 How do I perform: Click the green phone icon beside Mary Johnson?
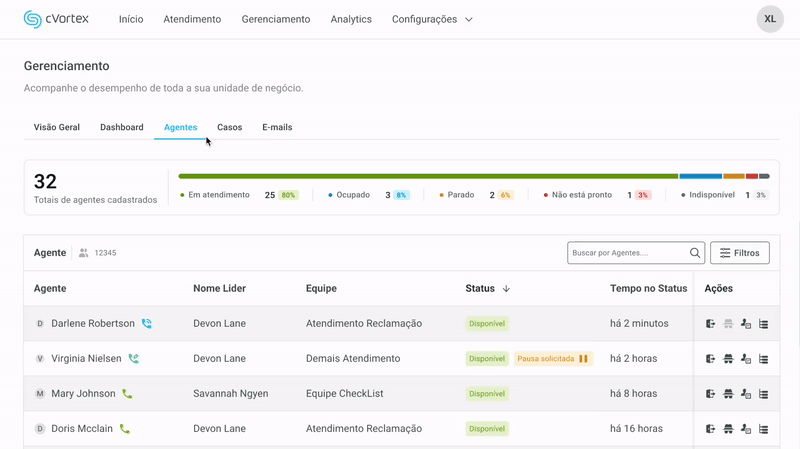[x=127, y=393]
